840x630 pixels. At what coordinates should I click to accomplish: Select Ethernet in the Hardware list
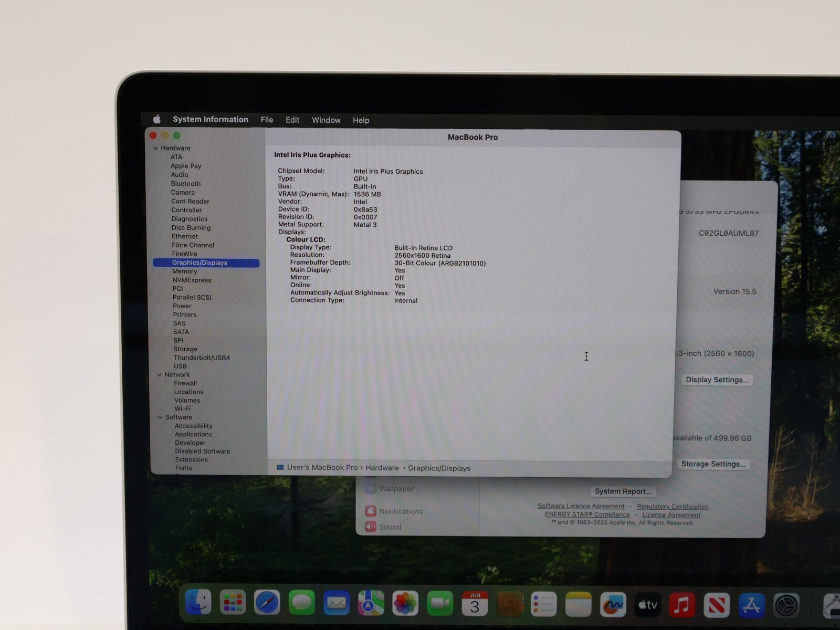pos(185,237)
